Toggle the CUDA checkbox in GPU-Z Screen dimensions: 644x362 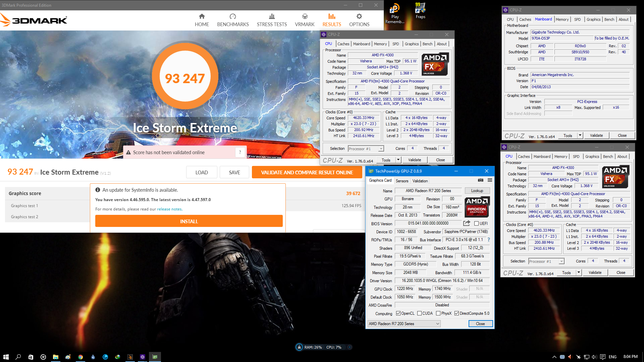pos(419,313)
